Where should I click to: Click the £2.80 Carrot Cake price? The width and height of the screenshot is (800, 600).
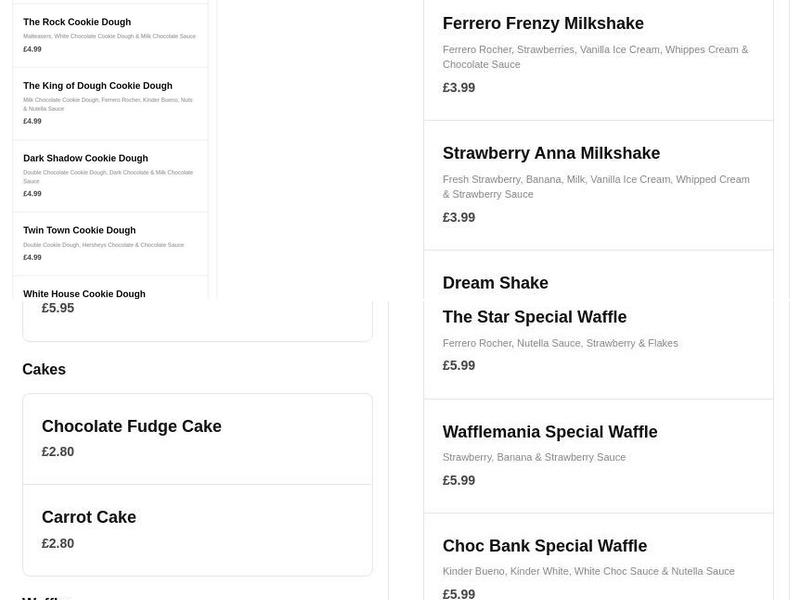[56, 543]
